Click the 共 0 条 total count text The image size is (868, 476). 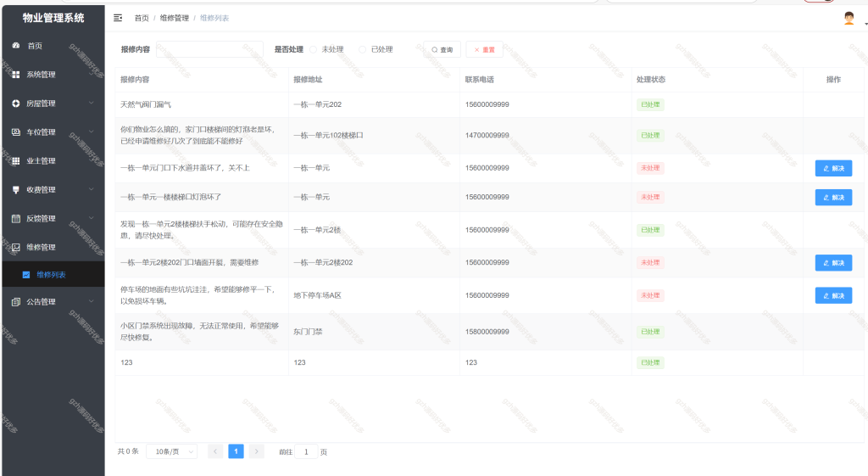point(128,451)
